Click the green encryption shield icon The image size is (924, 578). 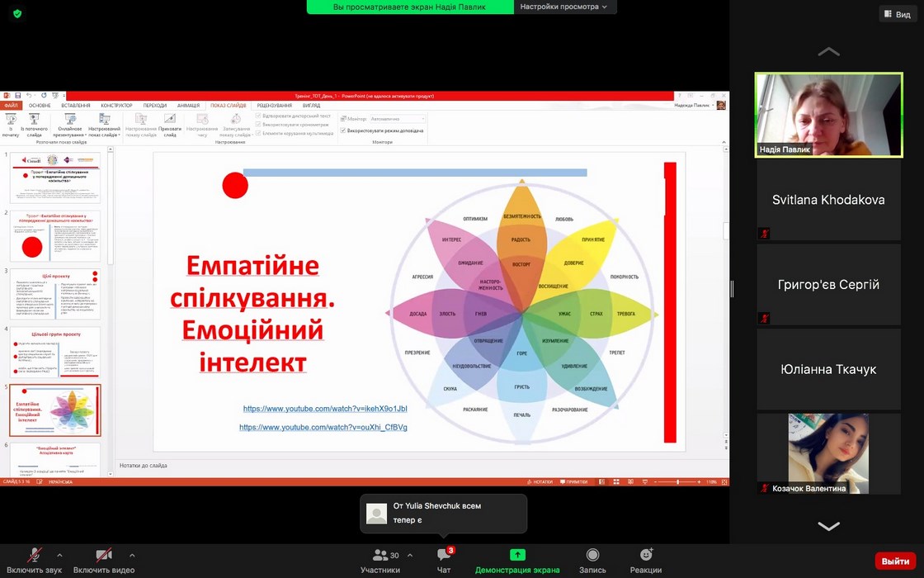point(17,13)
